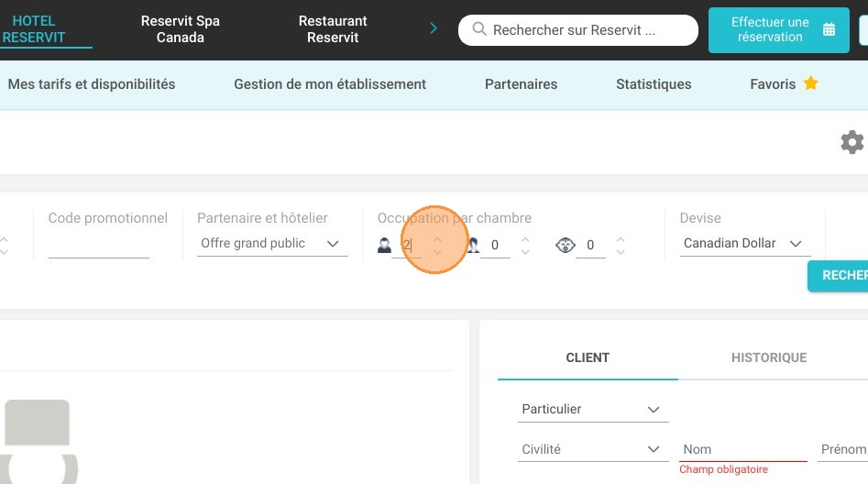868x484 pixels.
Task: Open the Offre grand public dropdown
Action: point(272,244)
